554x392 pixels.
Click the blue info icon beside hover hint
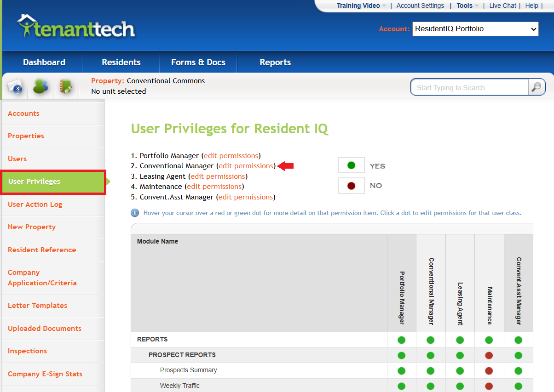click(x=135, y=213)
